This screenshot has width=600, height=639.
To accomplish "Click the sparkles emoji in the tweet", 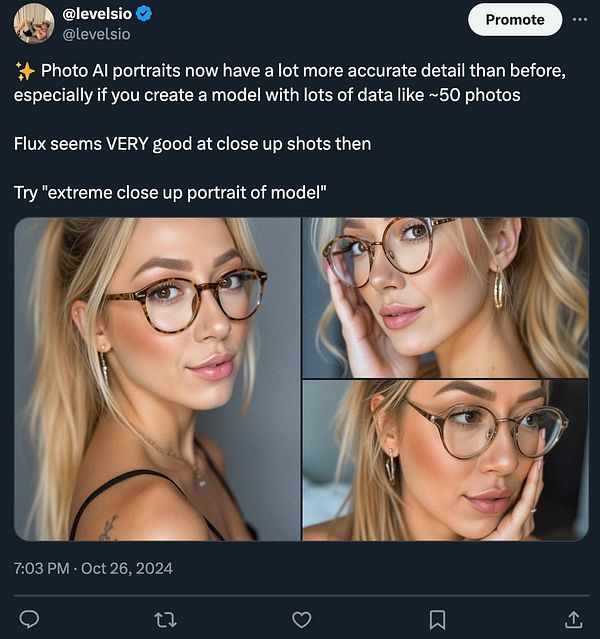I will pyautogui.click(x=25, y=71).
